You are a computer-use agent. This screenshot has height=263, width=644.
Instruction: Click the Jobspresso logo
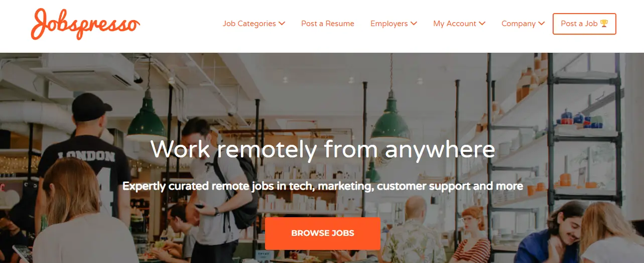coord(85,24)
